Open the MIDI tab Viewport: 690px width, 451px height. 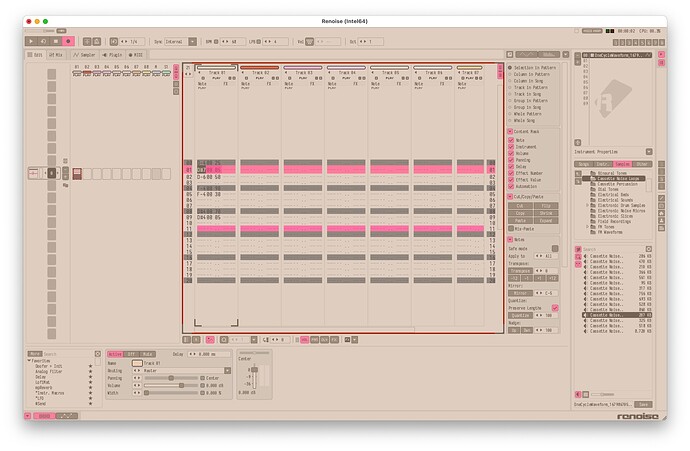[136, 55]
